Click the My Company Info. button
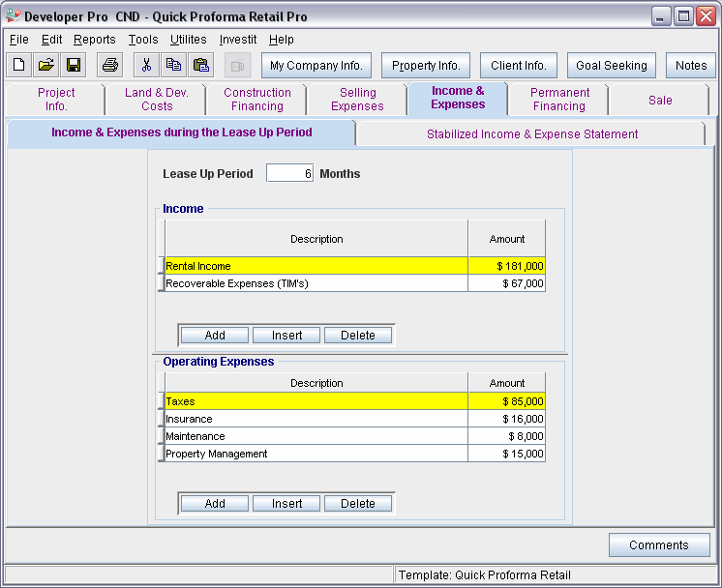 [316, 66]
